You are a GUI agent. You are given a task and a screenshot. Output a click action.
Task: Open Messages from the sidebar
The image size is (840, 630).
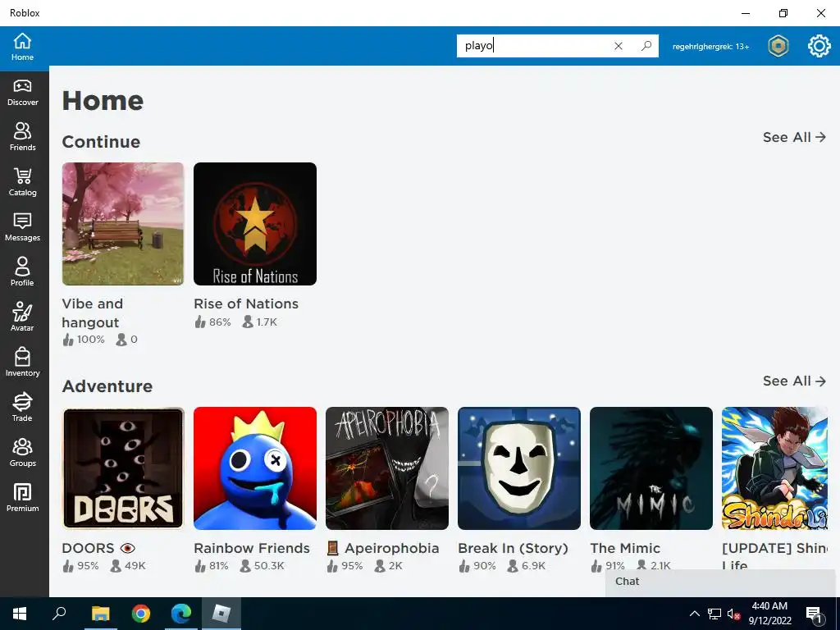coord(22,227)
